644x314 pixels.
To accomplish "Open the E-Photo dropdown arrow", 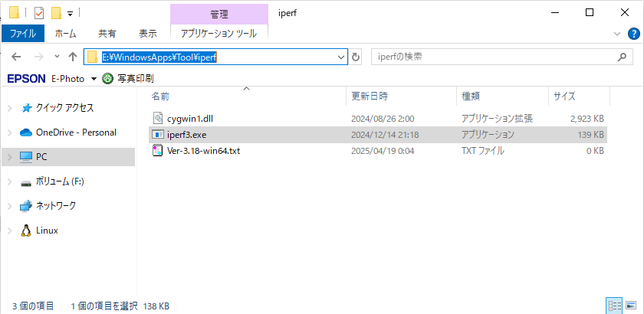I will [x=94, y=79].
